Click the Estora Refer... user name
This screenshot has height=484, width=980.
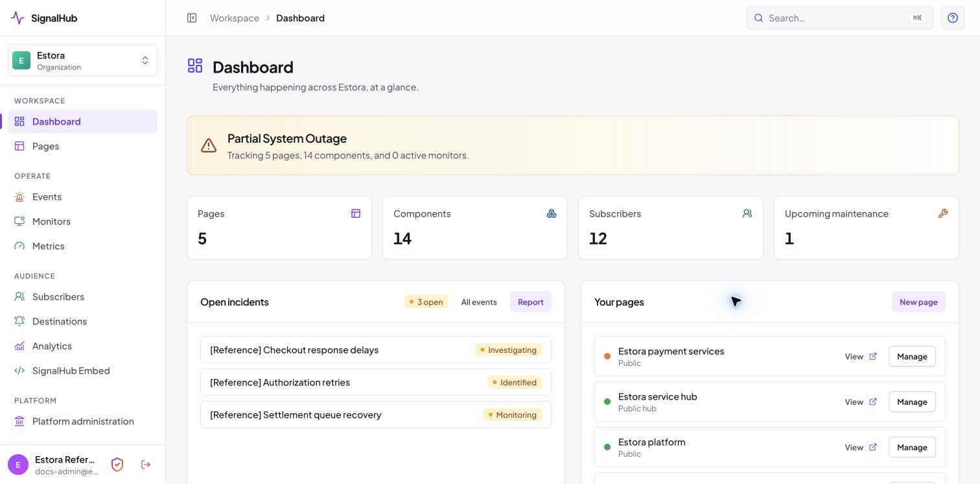click(x=65, y=459)
